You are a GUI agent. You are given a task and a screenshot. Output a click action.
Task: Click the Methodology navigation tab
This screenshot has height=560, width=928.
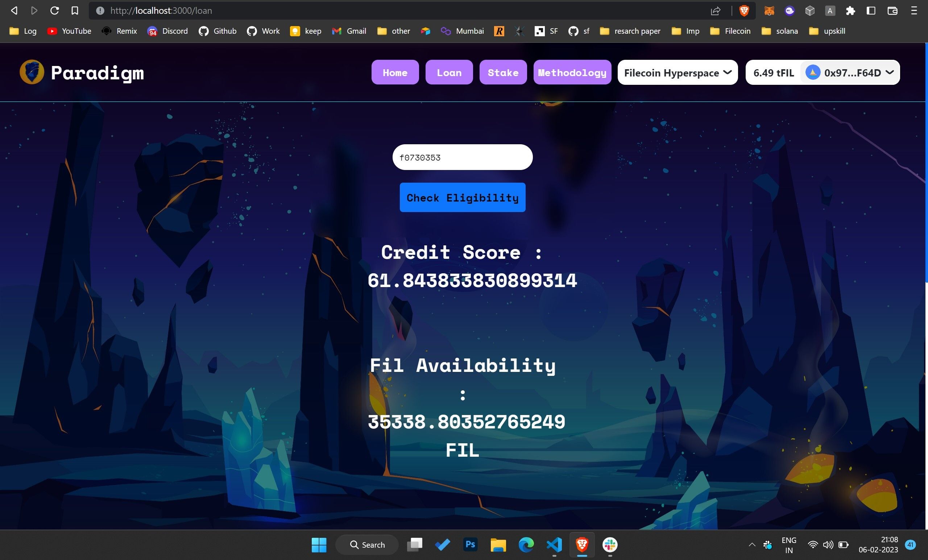tap(571, 72)
